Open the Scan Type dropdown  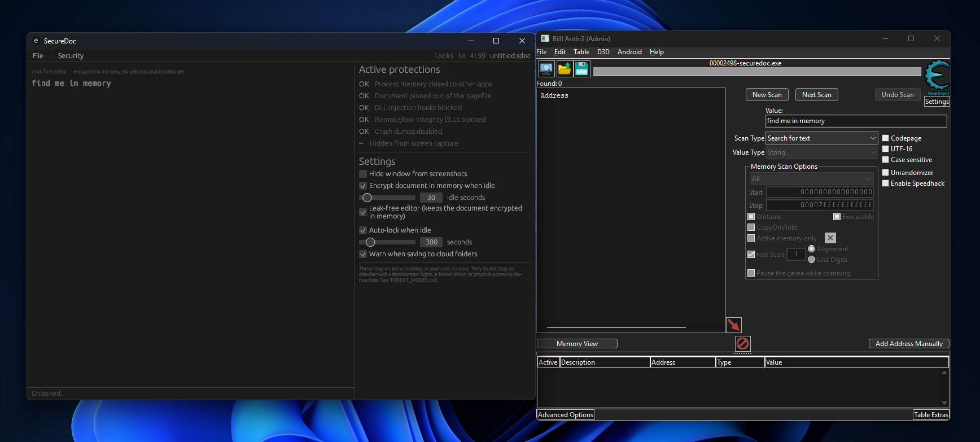tap(822, 138)
